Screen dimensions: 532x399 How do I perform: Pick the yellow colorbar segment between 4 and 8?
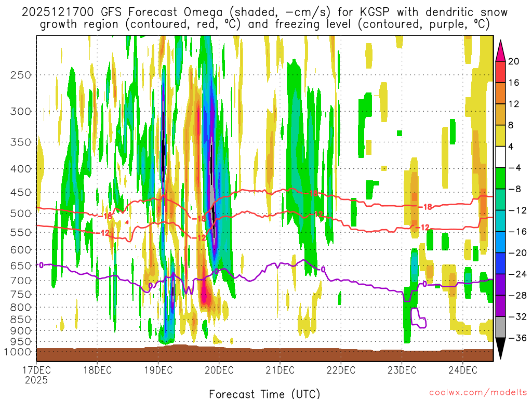[500, 136]
